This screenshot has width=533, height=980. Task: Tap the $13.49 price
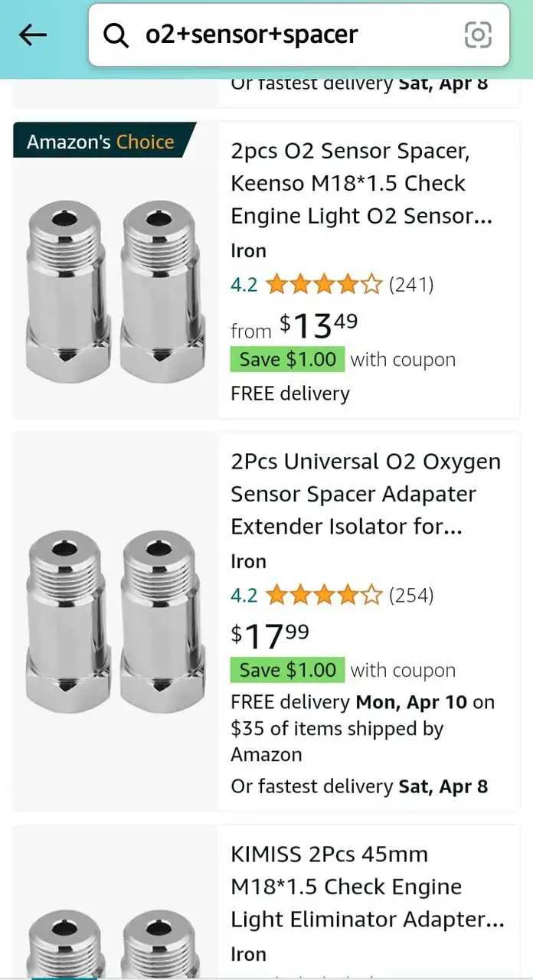click(317, 325)
